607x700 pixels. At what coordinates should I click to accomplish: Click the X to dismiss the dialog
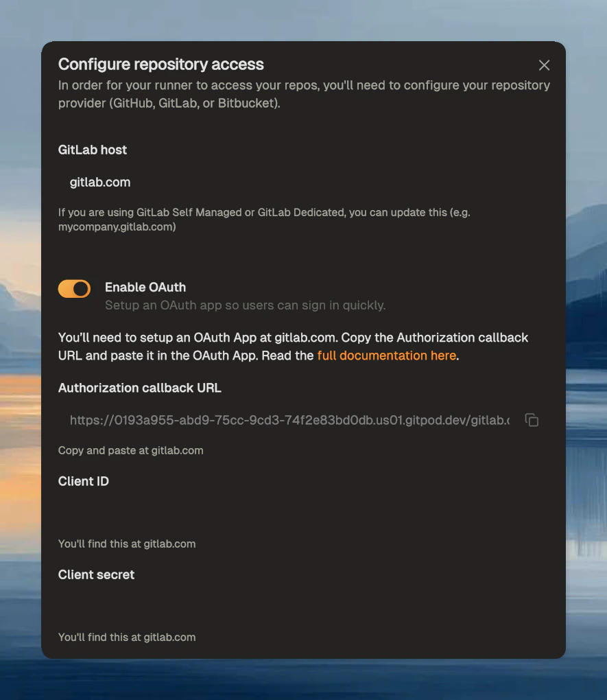[544, 65]
